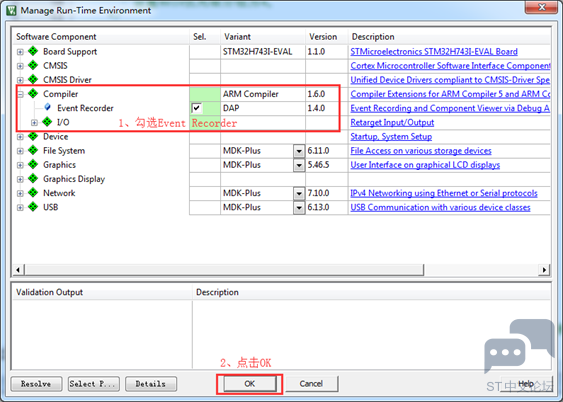
Task: Click the Software Component column header
Action: [101, 37]
